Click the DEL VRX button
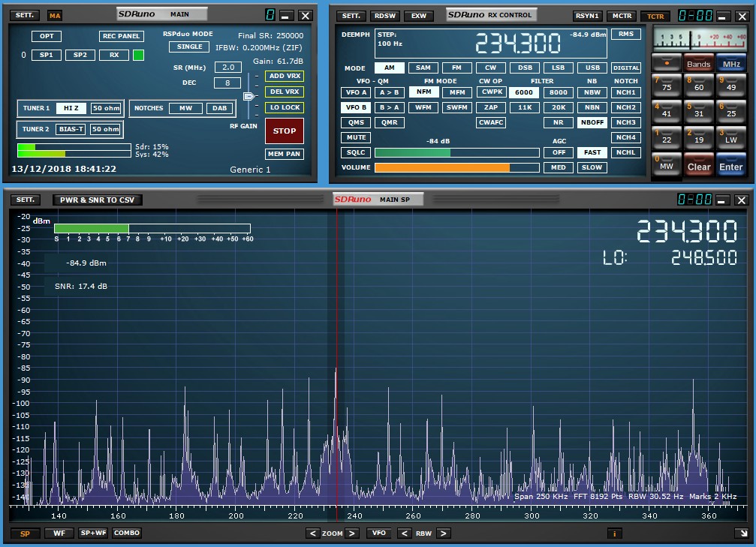756x547 pixels. click(x=285, y=92)
